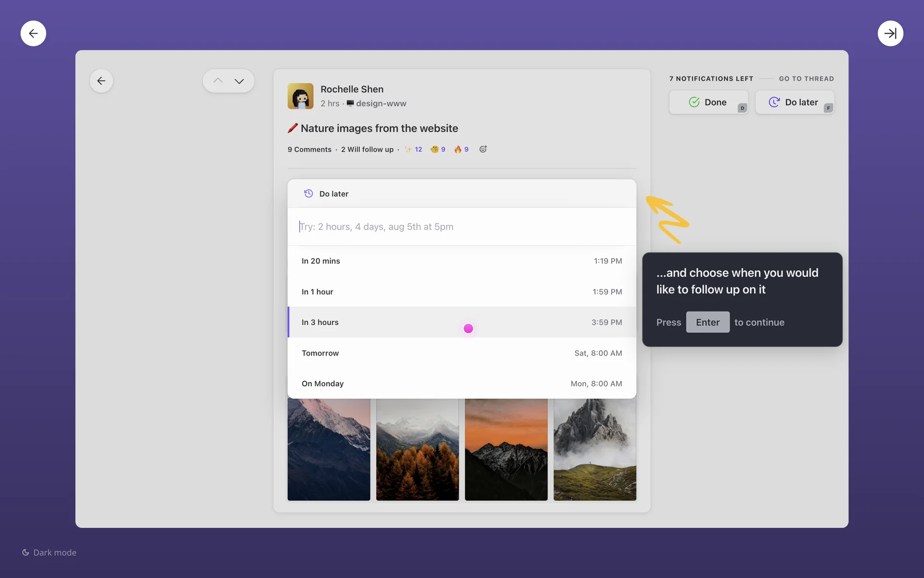Click the top-left back arrow circle
The image size is (924, 578).
33,33
